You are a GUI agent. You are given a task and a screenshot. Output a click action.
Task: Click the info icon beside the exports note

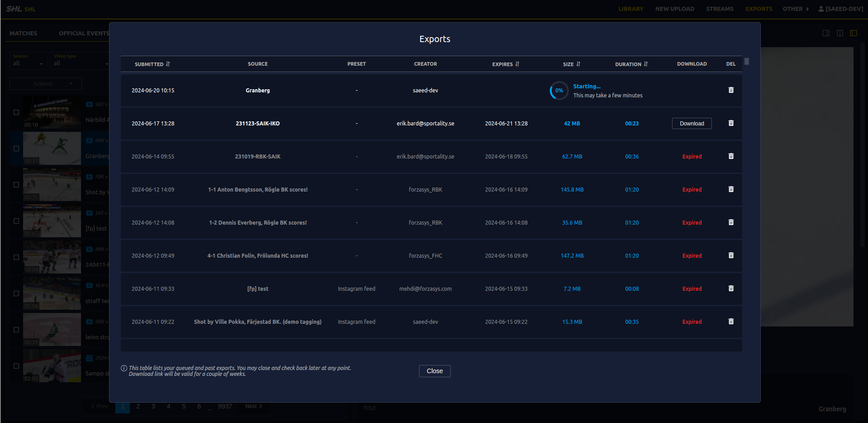point(124,368)
